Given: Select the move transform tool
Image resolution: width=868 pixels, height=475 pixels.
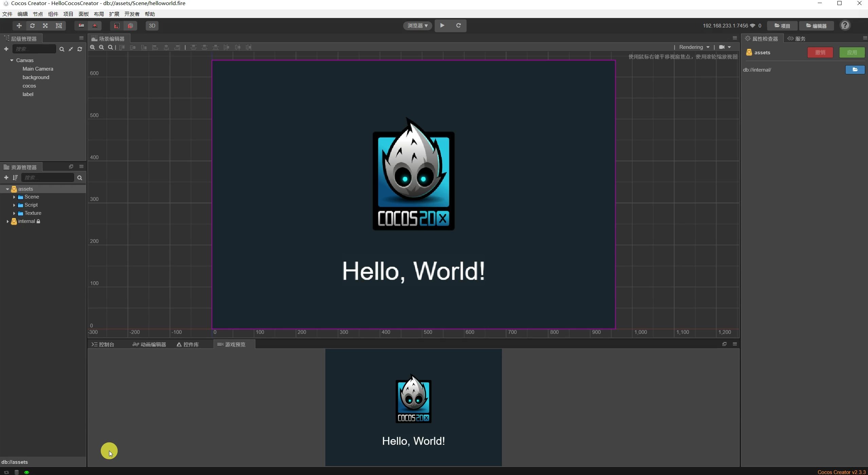Looking at the screenshot, I should pos(19,26).
